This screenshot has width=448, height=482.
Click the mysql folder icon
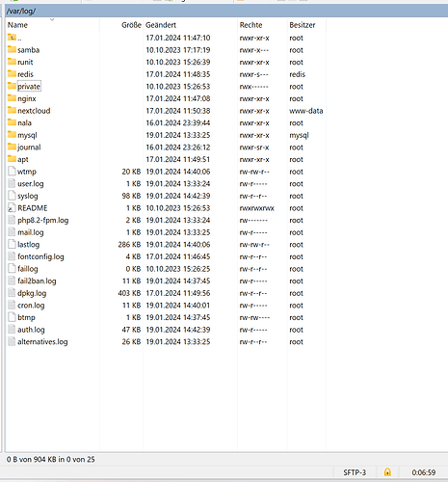tap(12, 135)
